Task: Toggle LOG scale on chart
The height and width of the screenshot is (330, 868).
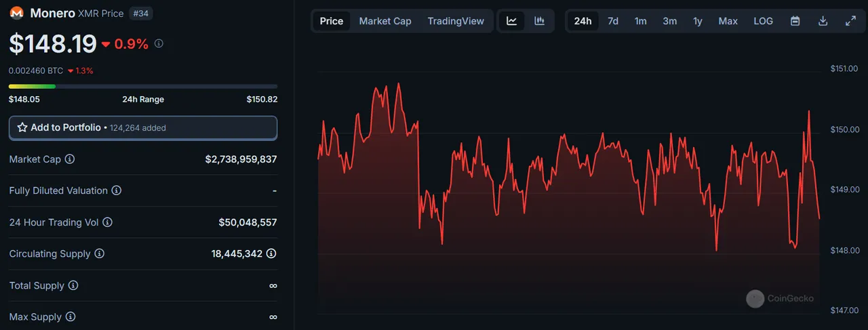Action: tap(764, 21)
